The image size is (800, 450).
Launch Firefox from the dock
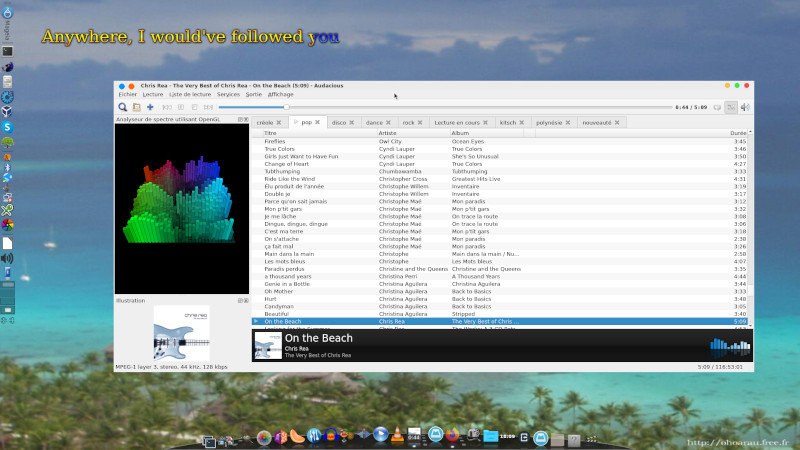coord(453,436)
